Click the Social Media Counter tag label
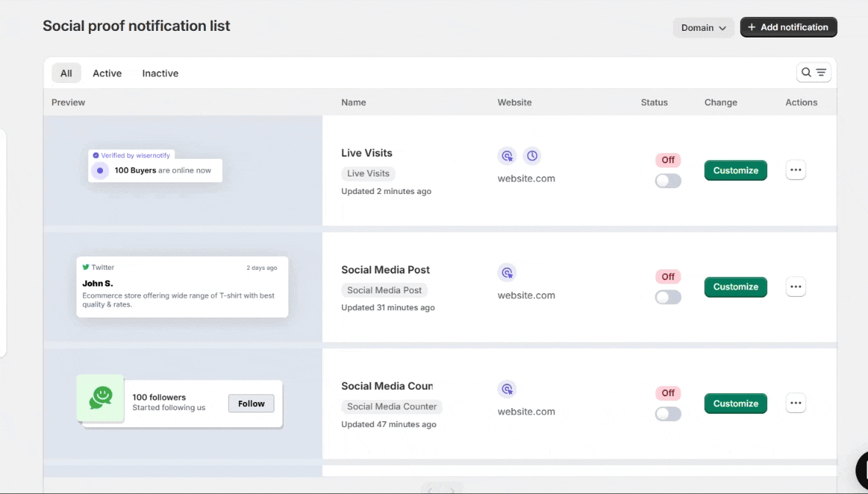This screenshot has width=868, height=494. (x=392, y=407)
